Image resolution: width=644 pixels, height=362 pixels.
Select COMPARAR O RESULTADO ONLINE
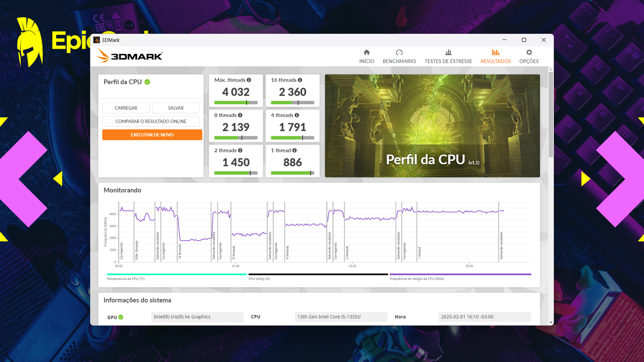[x=151, y=121]
